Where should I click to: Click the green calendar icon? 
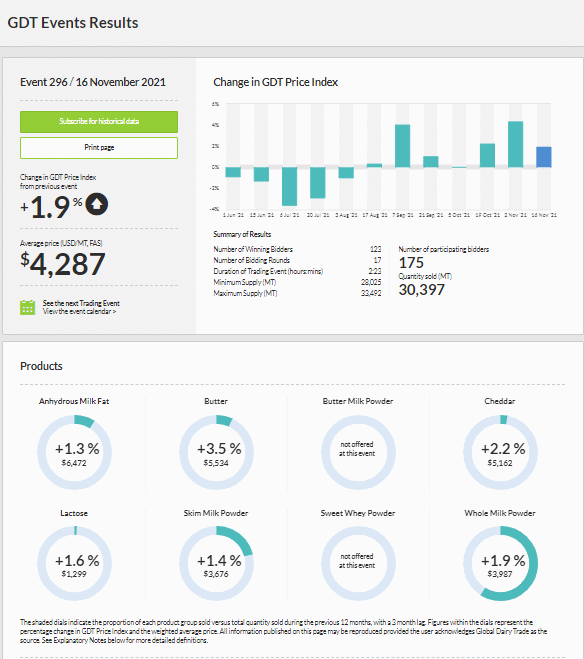click(x=27, y=307)
